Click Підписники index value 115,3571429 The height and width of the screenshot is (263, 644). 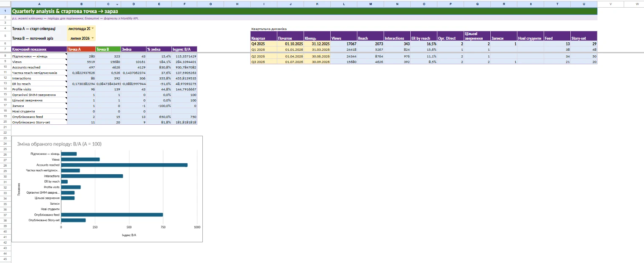(184, 56)
